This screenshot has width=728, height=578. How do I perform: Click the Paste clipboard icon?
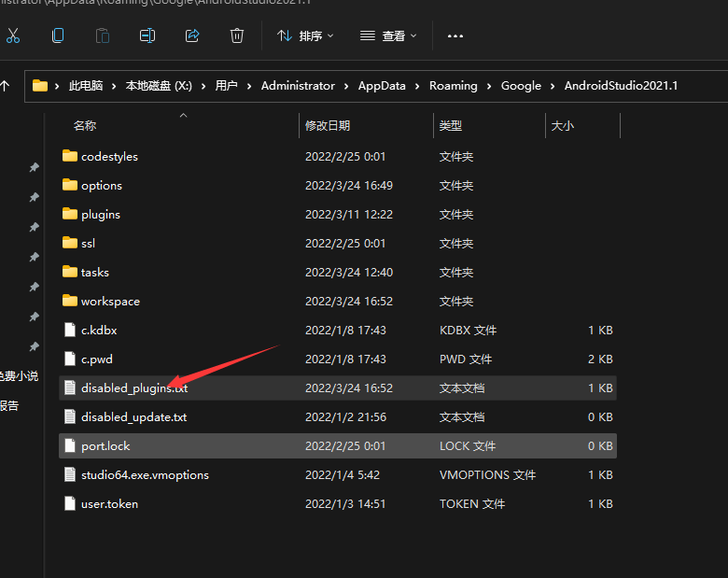point(103,35)
